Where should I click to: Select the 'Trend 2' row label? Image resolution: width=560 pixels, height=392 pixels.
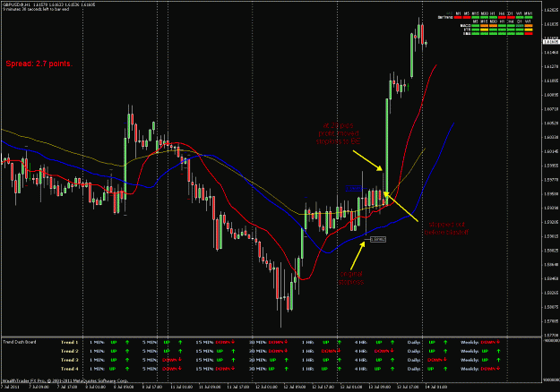pyautogui.click(x=70, y=352)
